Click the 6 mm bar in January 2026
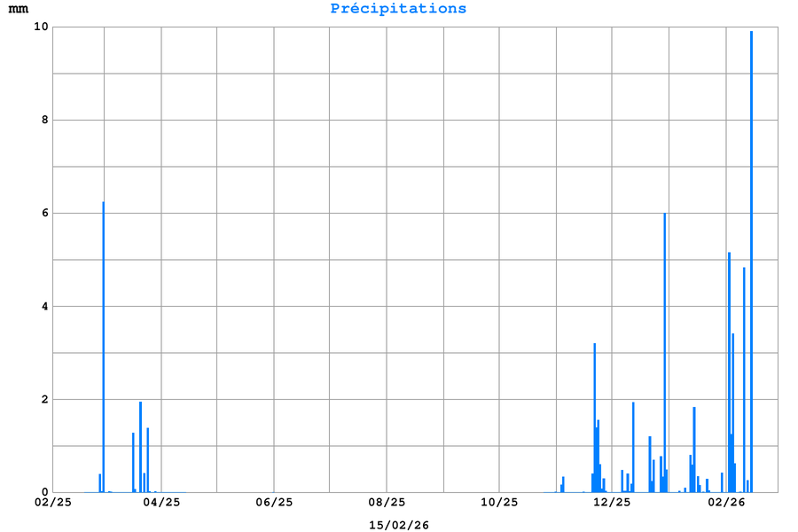 point(664,355)
